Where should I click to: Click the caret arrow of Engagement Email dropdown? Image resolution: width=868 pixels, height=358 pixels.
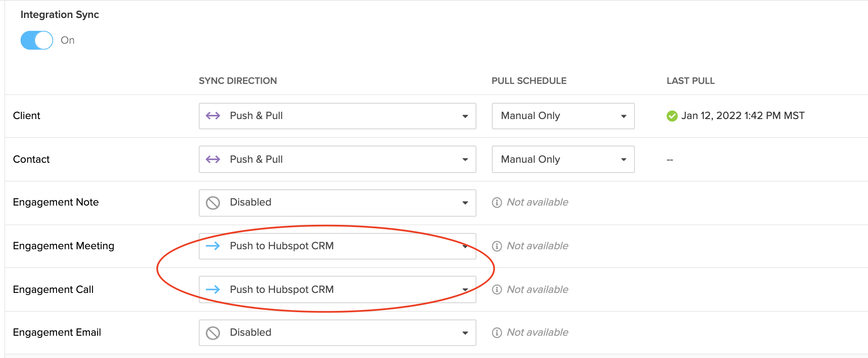[x=465, y=333]
